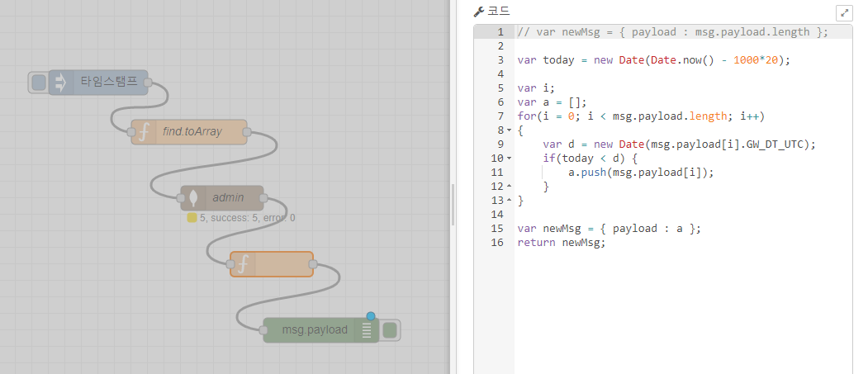Click the output port of the unnamed function node
Image resolution: width=868 pixels, height=374 pixels.
click(x=313, y=264)
